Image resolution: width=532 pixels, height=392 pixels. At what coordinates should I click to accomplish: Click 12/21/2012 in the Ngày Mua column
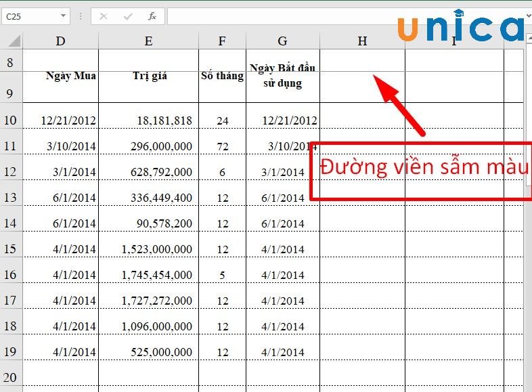click(60, 116)
